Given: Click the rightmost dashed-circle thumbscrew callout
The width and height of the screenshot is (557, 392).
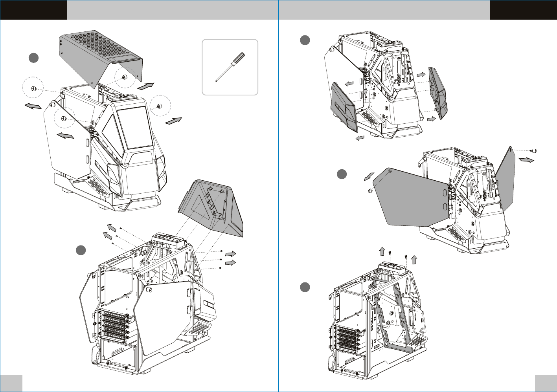Looking at the screenshot, I should point(160,106).
